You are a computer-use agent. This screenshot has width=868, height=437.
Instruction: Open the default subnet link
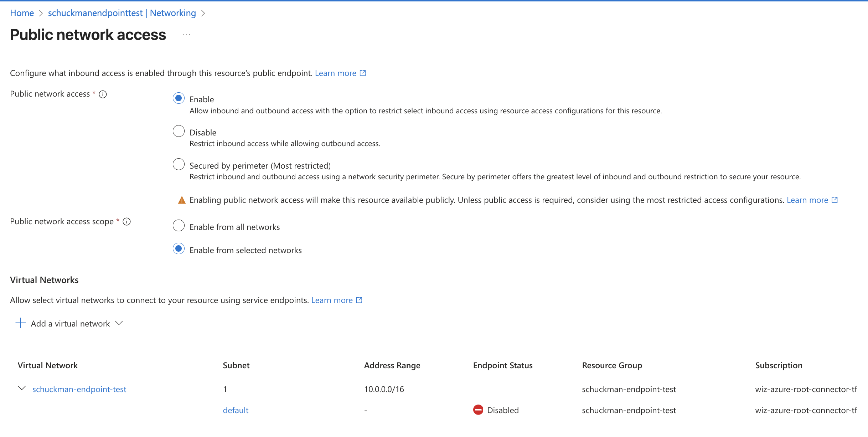tap(236, 410)
